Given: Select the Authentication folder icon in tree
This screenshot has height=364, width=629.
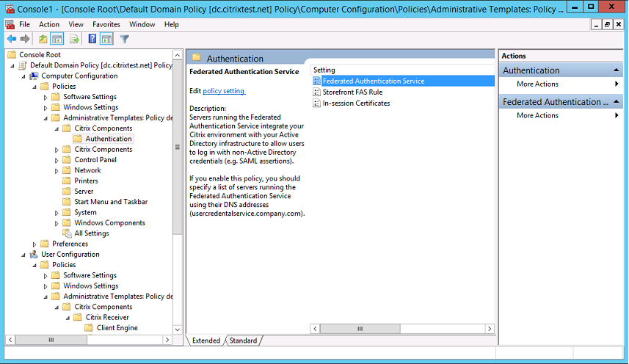Looking at the screenshot, I should (x=78, y=139).
